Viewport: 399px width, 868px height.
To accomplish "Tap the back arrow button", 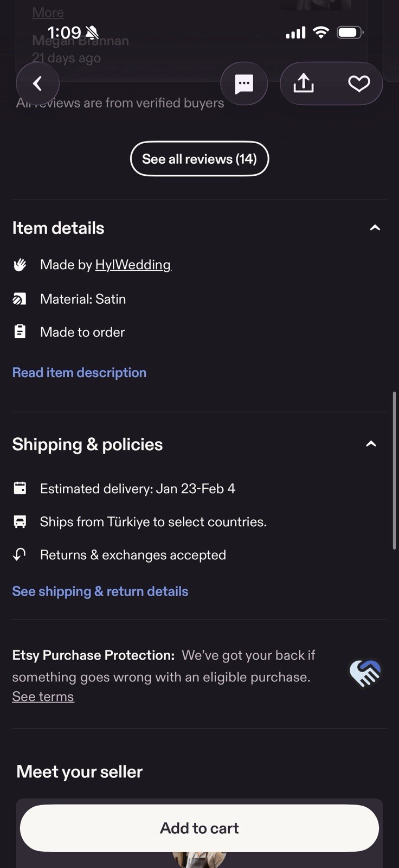I will click(37, 84).
